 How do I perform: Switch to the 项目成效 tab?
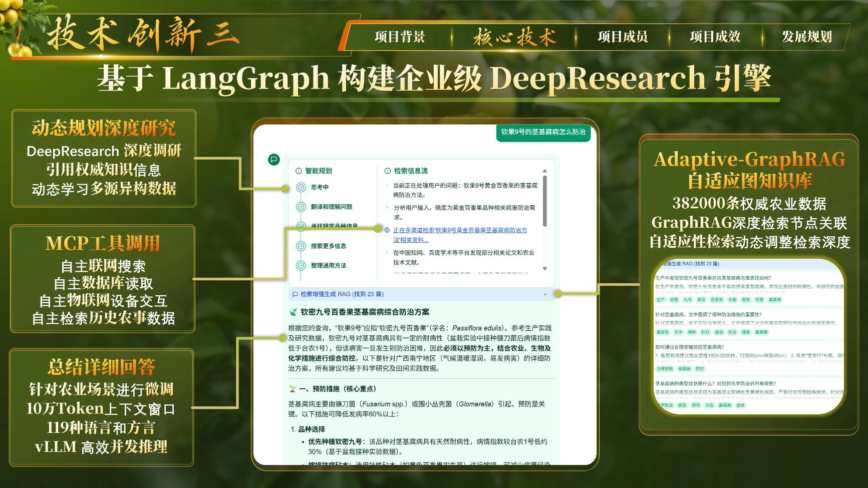point(715,37)
